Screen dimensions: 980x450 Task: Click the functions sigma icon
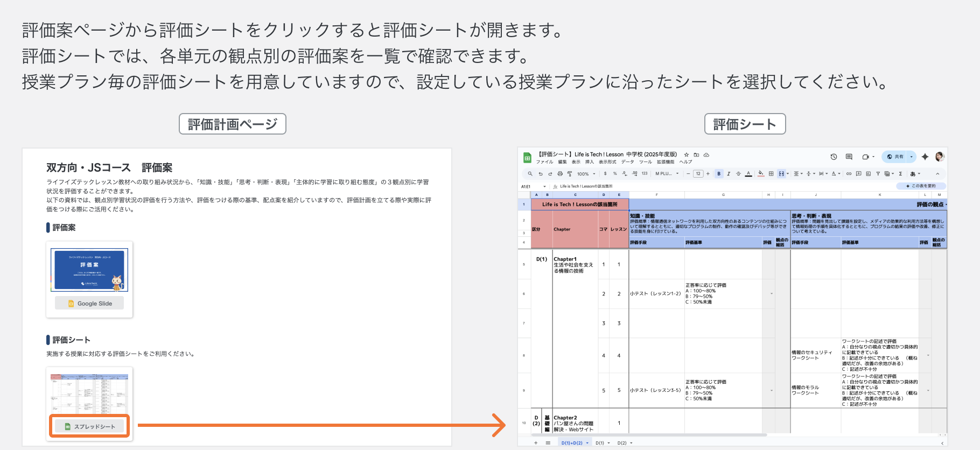(900, 173)
